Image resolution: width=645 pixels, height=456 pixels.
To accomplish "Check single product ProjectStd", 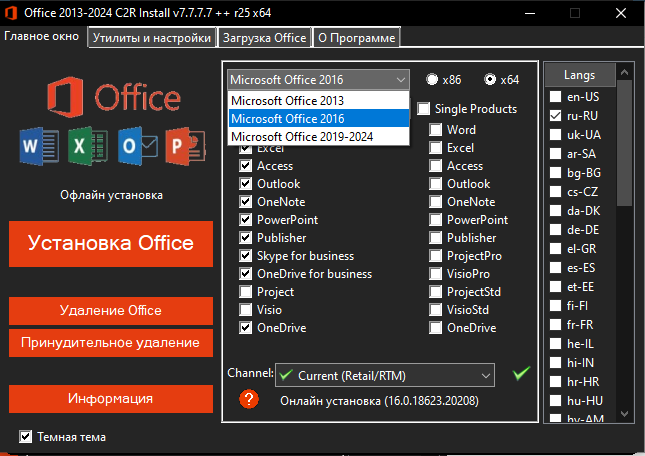I will pos(435,292).
